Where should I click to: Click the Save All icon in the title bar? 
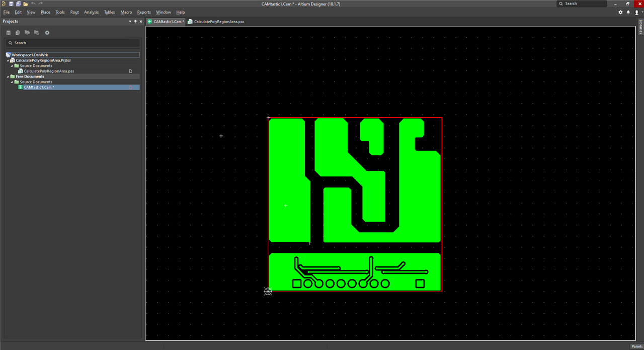tap(18, 4)
